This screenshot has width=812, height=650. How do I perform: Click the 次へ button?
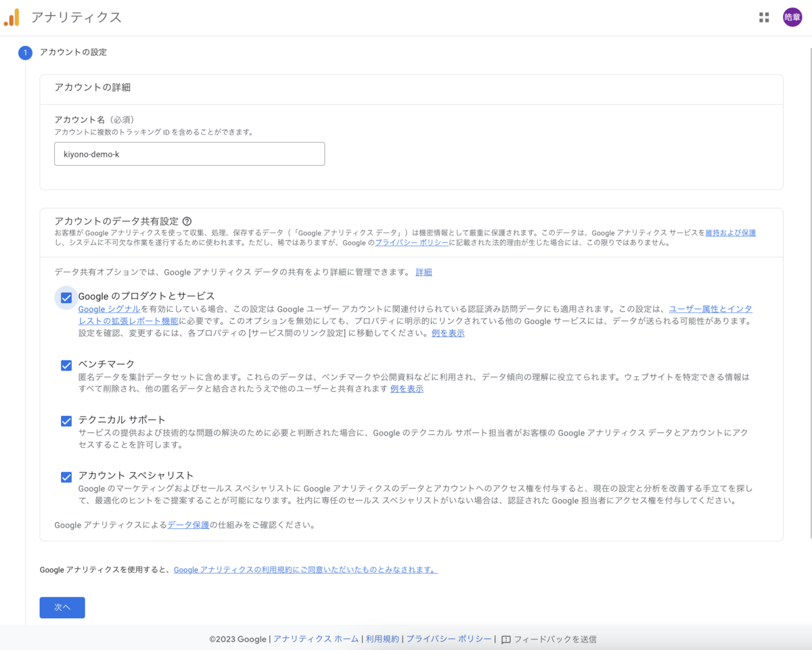click(62, 607)
